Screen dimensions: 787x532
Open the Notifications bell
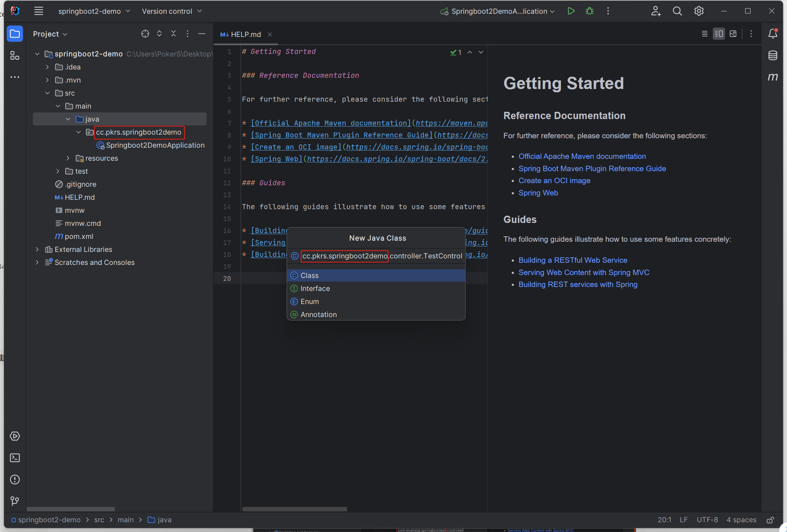pyautogui.click(x=773, y=34)
